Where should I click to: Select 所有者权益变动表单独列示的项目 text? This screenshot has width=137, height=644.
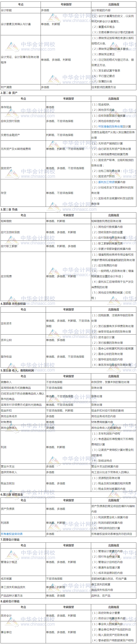112,534
